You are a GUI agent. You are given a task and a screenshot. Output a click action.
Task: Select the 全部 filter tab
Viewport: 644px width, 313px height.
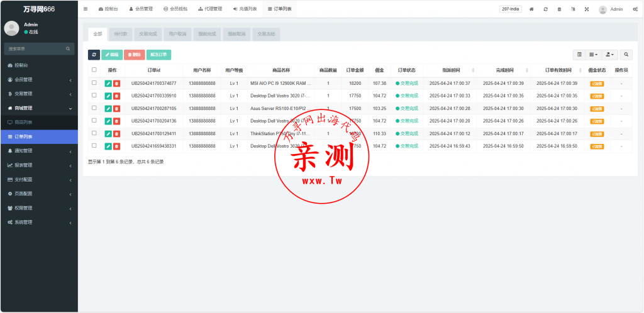(97, 35)
